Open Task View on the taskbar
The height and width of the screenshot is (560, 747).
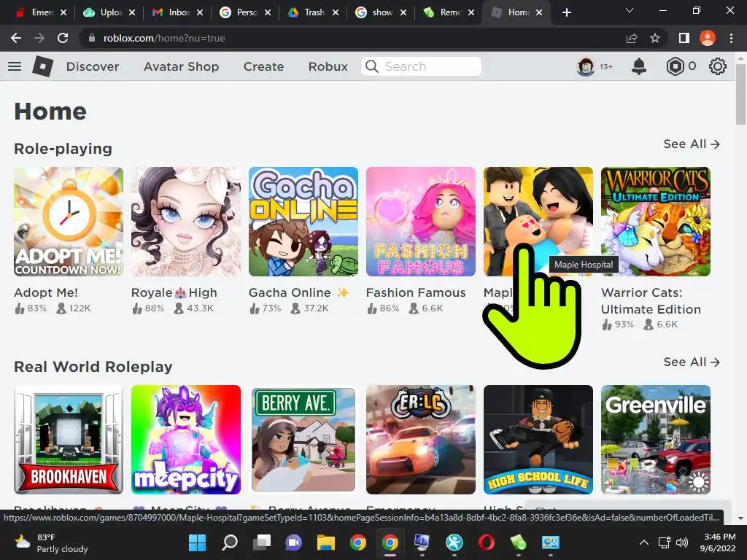(x=262, y=542)
